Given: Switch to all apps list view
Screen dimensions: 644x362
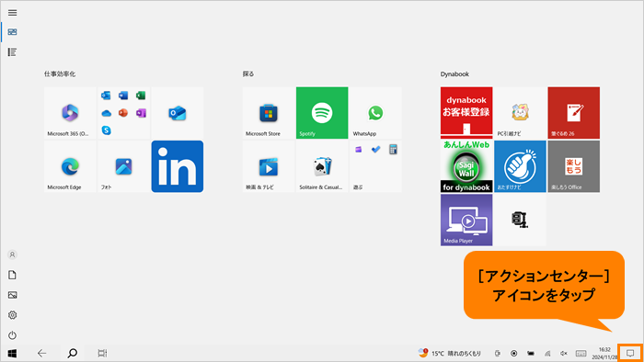Looking at the screenshot, I should [x=12, y=52].
